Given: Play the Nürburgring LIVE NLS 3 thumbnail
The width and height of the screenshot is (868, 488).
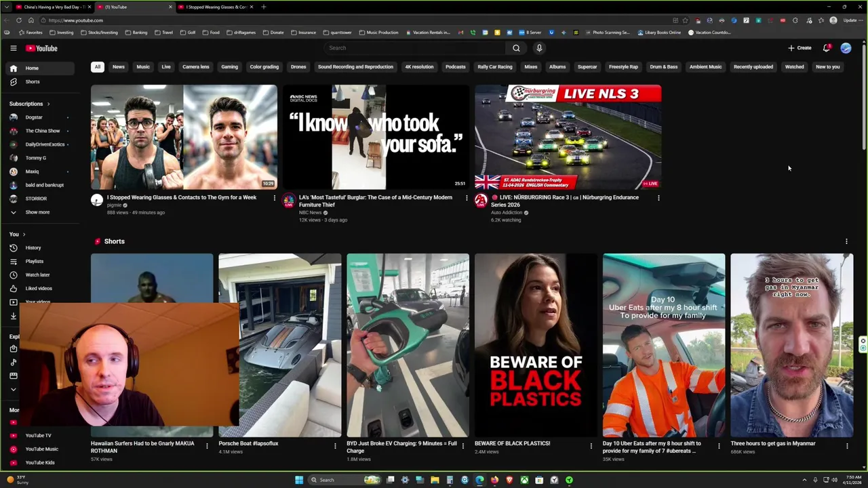Looking at the screenshot, I should pyautogui.click(x=568, y=137).
